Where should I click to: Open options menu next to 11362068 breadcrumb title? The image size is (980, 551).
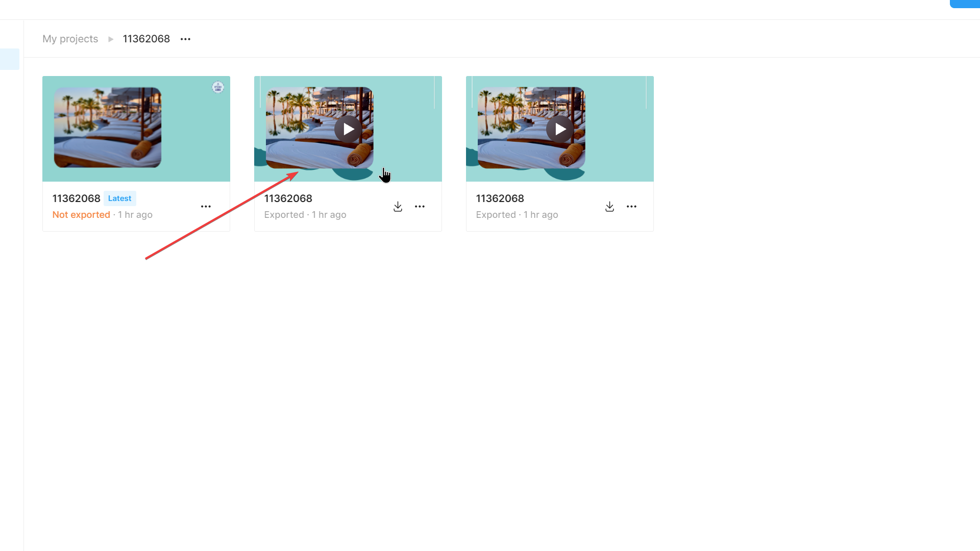[185, 39]
